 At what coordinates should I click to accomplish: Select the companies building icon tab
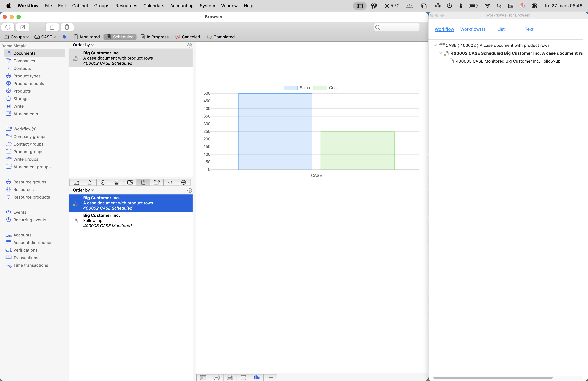pyautogui.click(x=76, y=182)
